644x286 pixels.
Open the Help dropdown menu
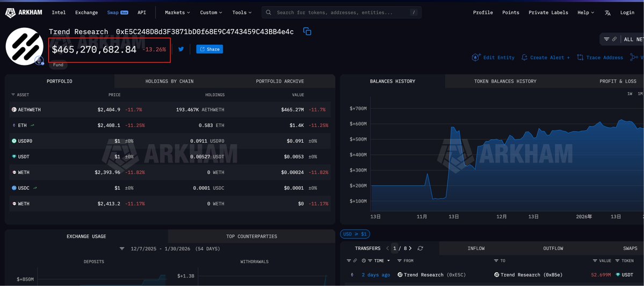(585, 12)
